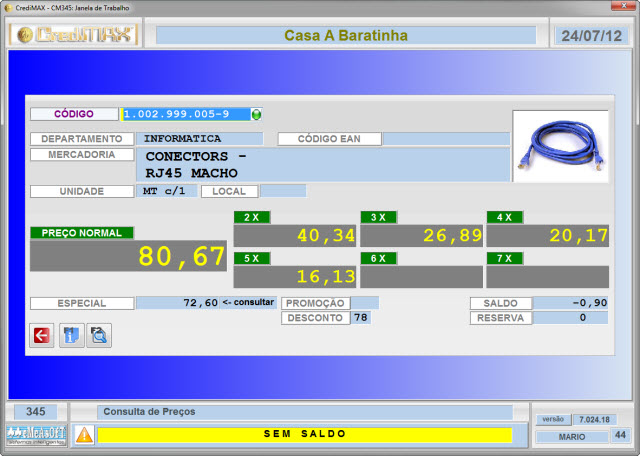
Task: Click the ESPECIAL price consultar link
Action: tap(248, 302)
